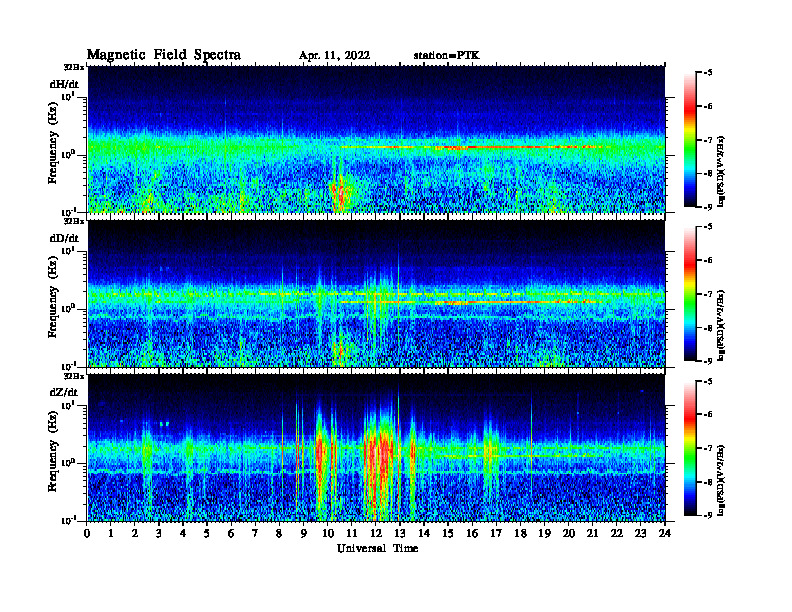Click hour tick label "24" on time axis
The image size is (792, 612).
(665, 534)
